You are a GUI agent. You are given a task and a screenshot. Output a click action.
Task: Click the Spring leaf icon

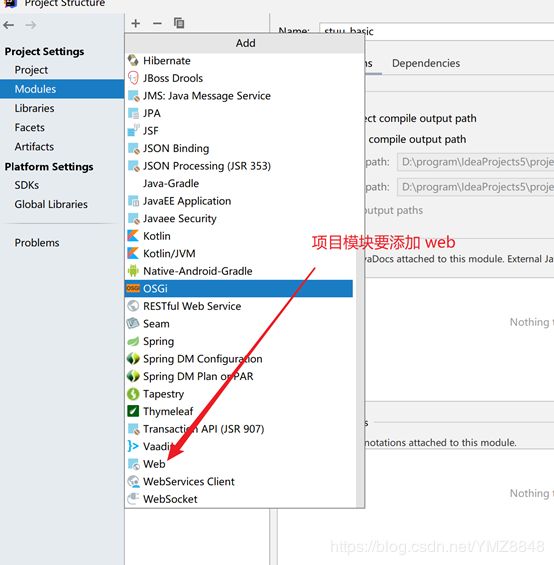tap(133, 341)
